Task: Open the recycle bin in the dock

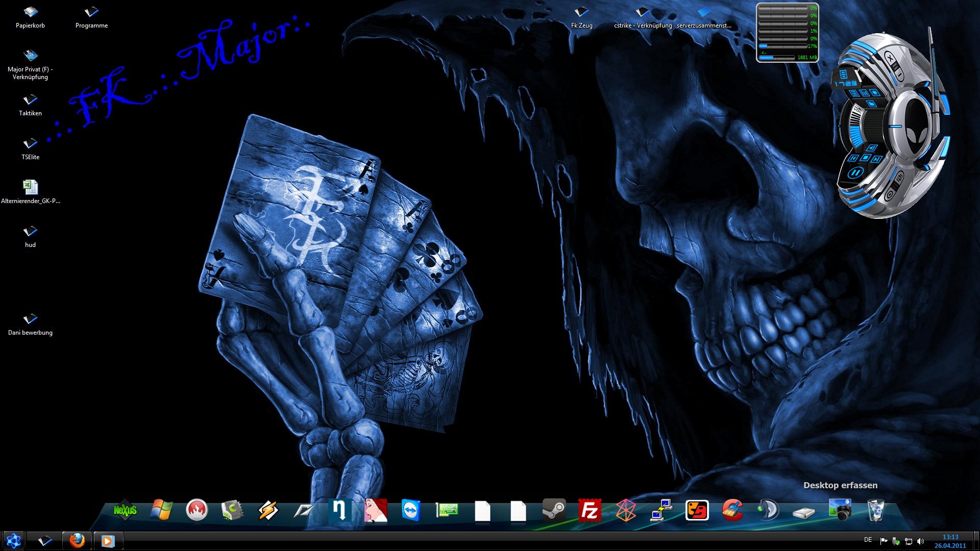Action: tap(875, 510)
